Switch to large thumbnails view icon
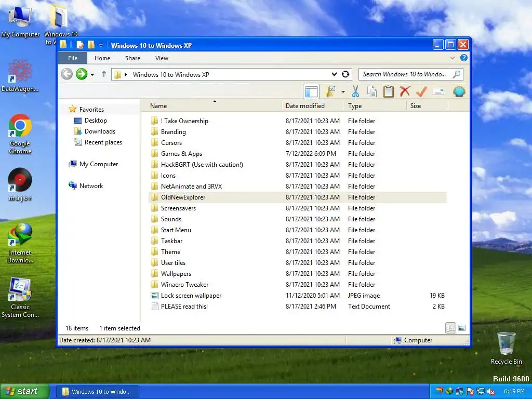The height and width of the screenshot is (399, 532). [462, 328]
